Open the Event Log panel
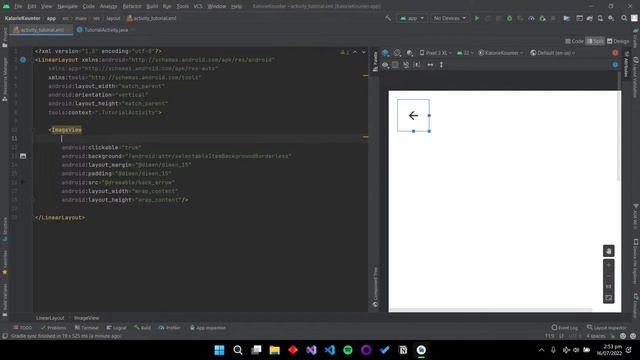The height and width of the screenshot is (360, 640). click(564, 328)
